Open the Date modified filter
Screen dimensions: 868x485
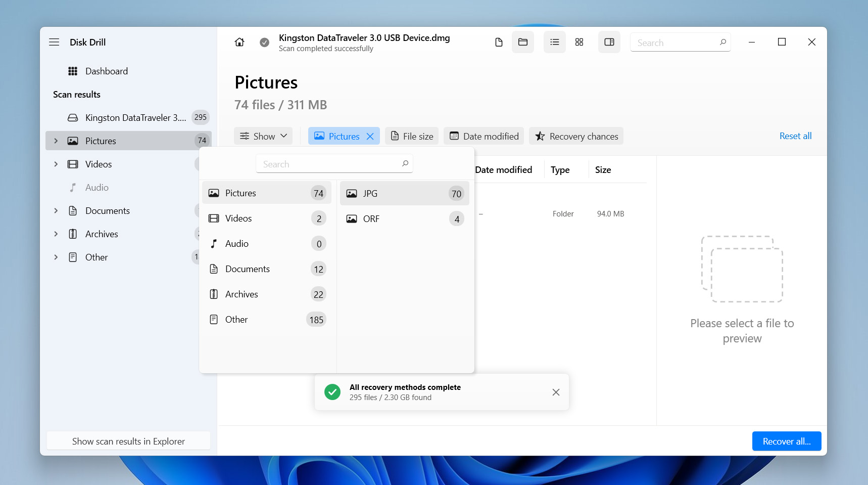[484, 136]
